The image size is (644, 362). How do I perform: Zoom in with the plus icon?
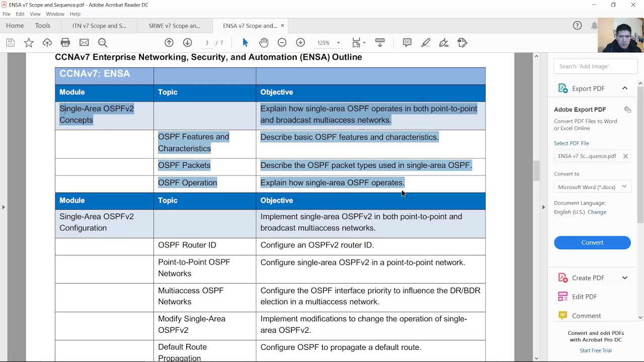tap(300, 43)
